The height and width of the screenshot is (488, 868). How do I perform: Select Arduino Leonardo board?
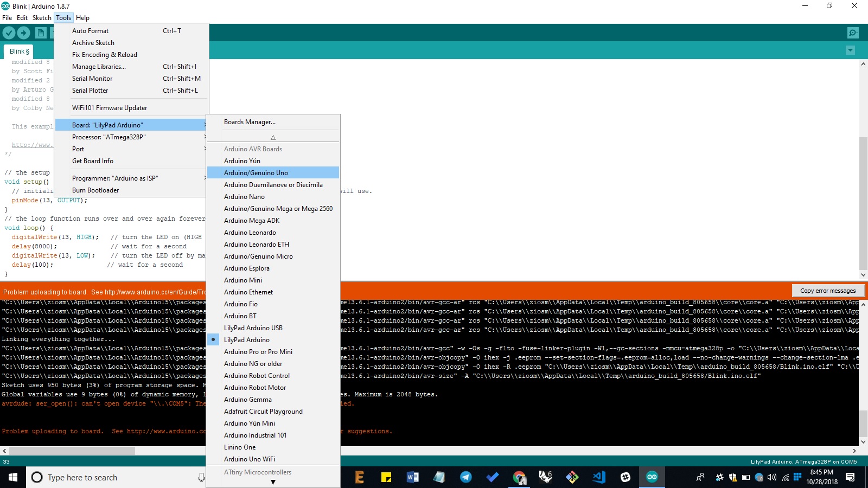pyautogui.click(x=273, y=233)
